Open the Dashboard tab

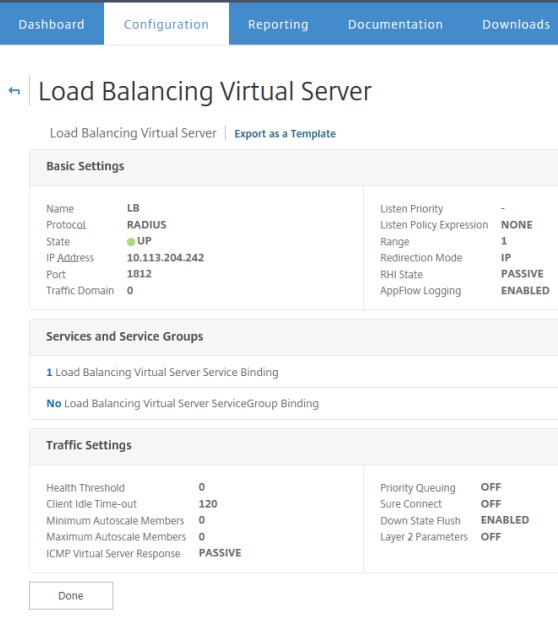[x=51, y=24]
